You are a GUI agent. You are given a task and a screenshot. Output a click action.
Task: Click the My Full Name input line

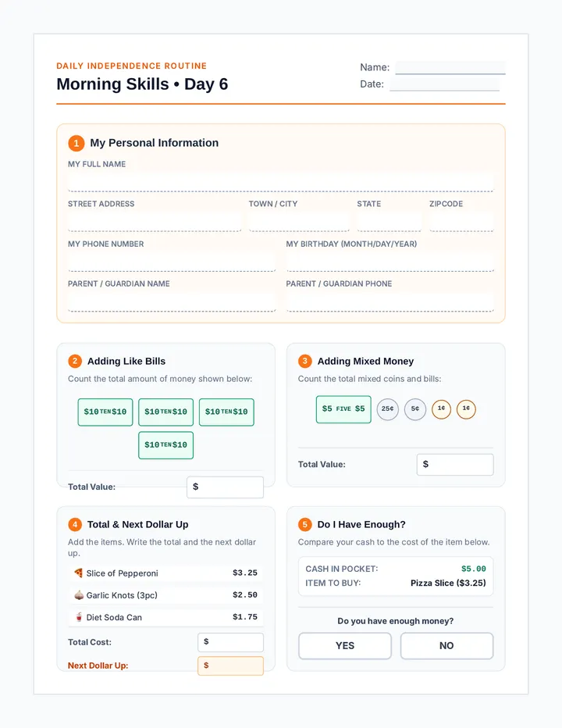(281, 183)
